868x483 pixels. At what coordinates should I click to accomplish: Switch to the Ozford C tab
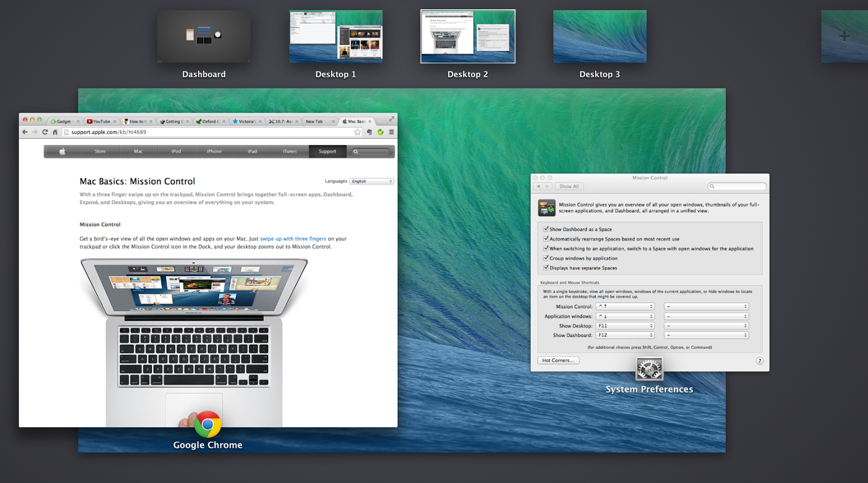point(210,121)
